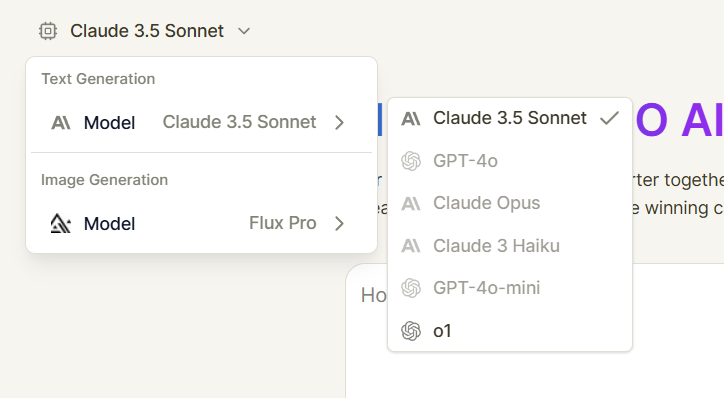Click the Anthropic logo next to Claude Opus

coord(411,203)
